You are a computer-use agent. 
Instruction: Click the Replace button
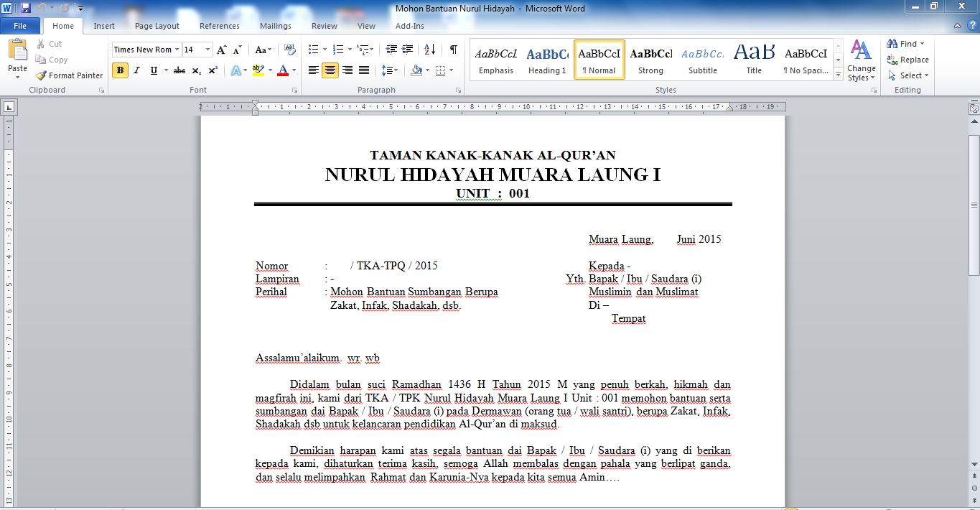point(908,60)
